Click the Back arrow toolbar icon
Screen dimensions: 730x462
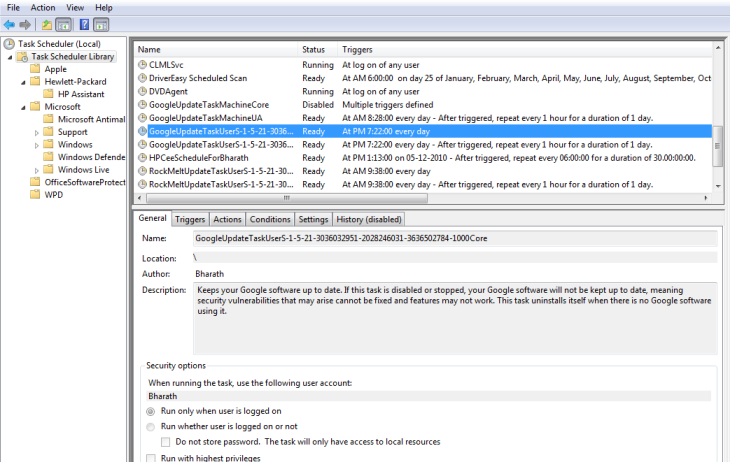point(9,25)
